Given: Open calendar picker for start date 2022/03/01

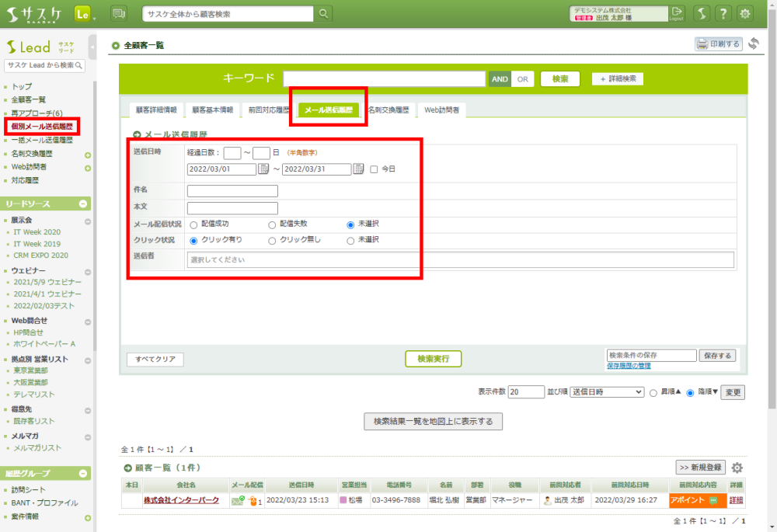Looking at the screenshot, I should pyautogui.click(x=263, y=169).
